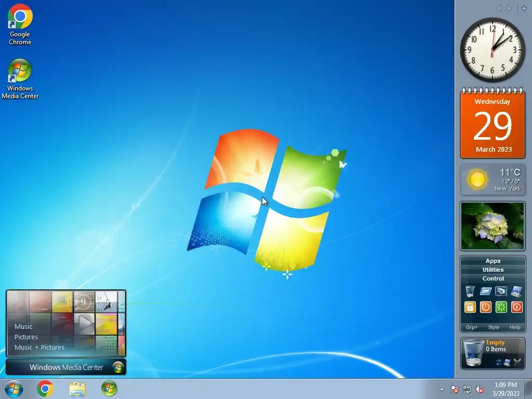Click the flower slideshow gadget picture
Screen dimensions: 532x399
coord(493,226)
